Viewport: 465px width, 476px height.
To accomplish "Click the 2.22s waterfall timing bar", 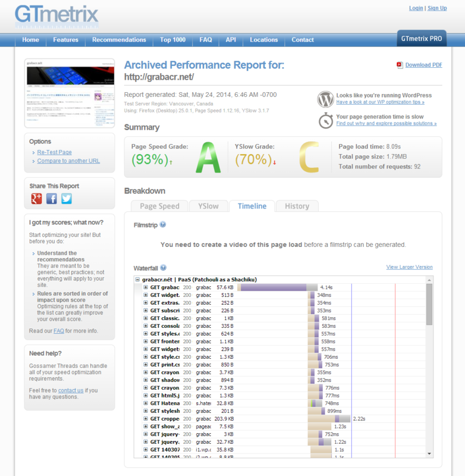I will pyautogui.click(x=329, y=419).
